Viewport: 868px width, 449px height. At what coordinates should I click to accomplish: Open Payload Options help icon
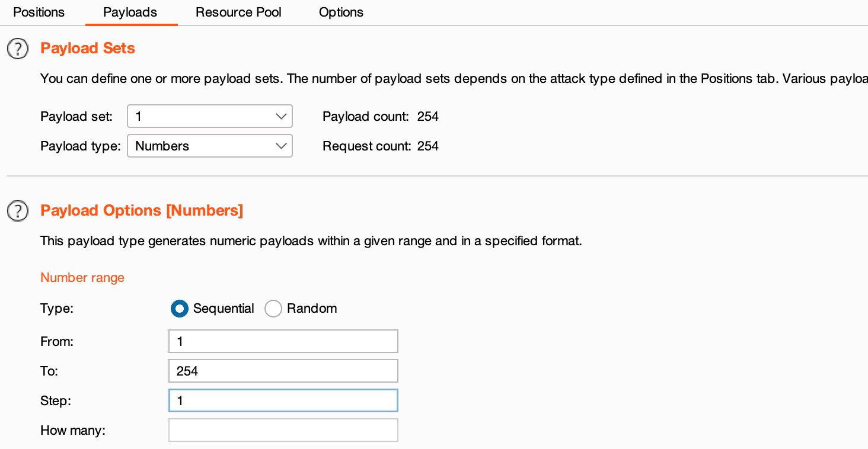tap(18, 211)
